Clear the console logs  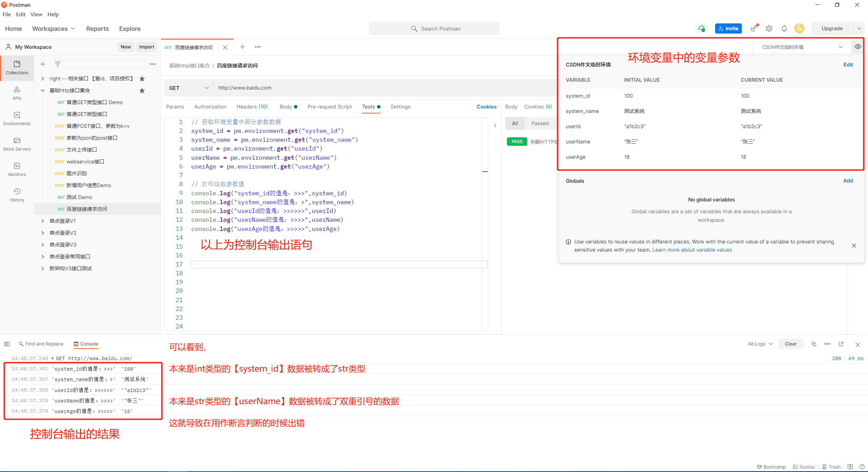tap(791, 344)
